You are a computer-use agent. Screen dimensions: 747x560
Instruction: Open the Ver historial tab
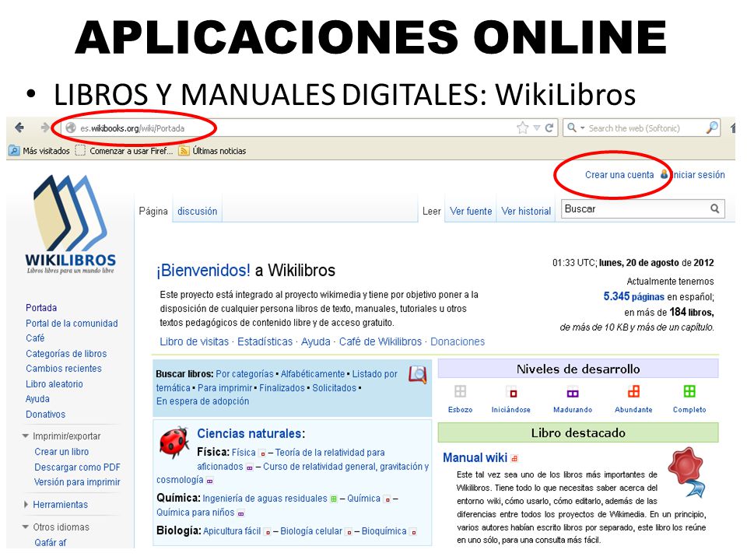click(526, 211)
